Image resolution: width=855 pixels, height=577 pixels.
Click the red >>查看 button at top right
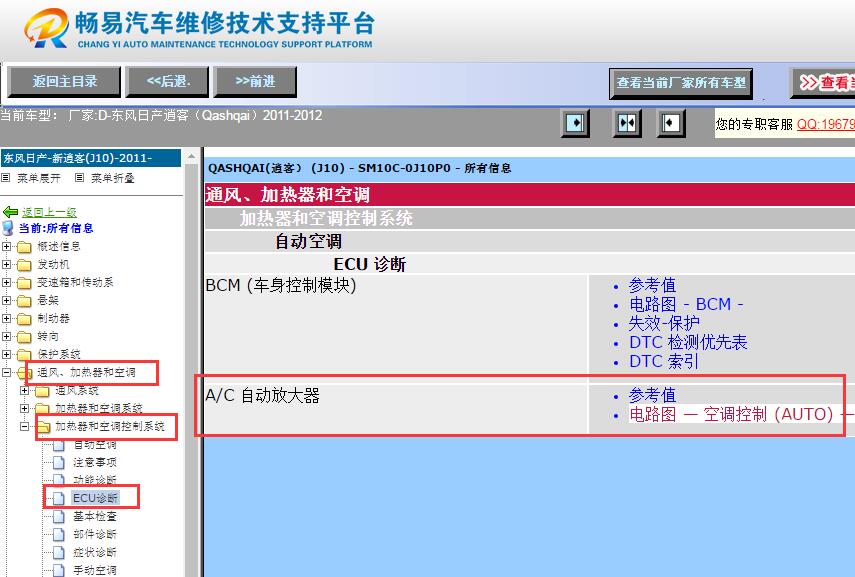(823, 83)
